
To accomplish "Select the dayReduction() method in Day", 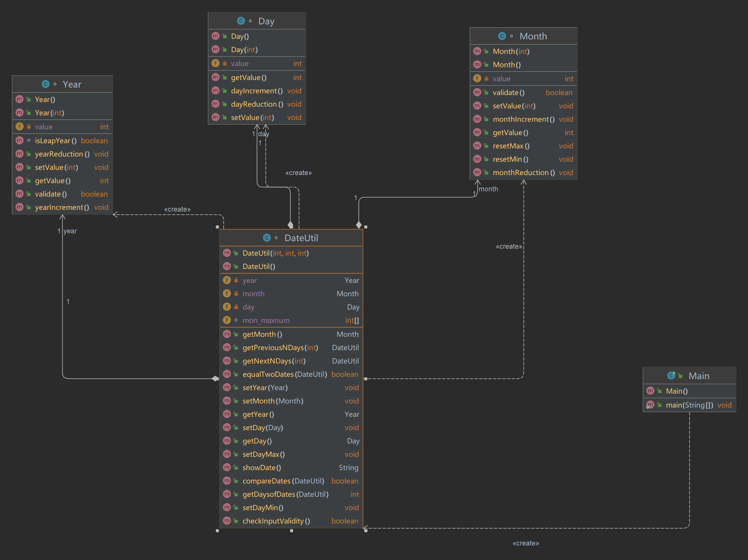I will [x=257, y=104].
